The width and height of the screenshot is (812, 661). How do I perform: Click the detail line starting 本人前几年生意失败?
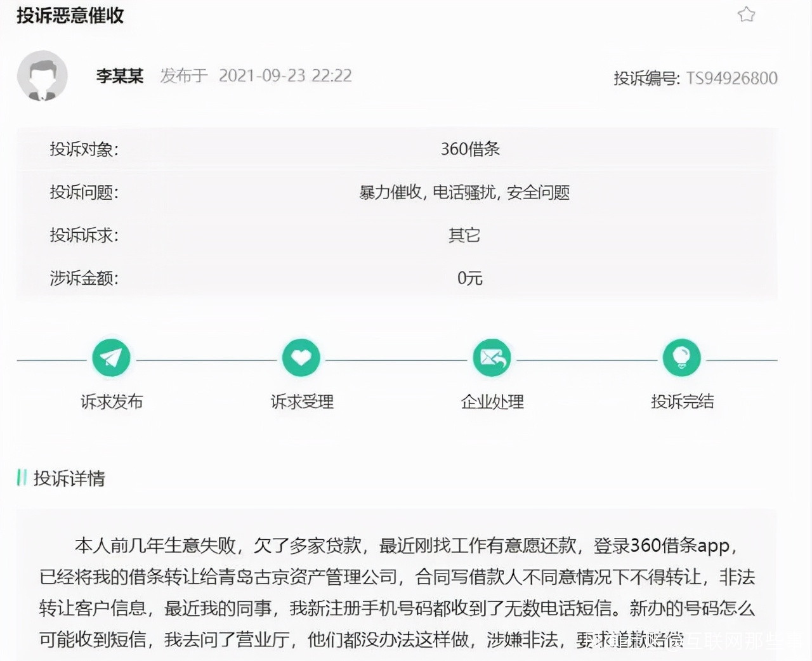pyautogui.click(x=406, y=546)
